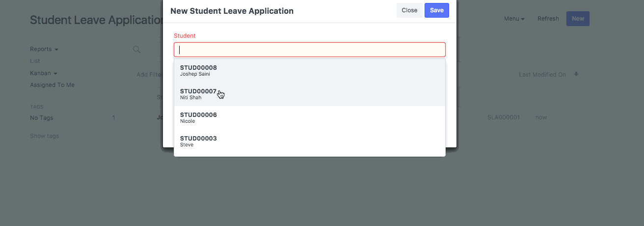The height and width of the screenshot is (226, 644).
Task: Select STUD00003 Steve suggestion
Action: coord(309,141)
